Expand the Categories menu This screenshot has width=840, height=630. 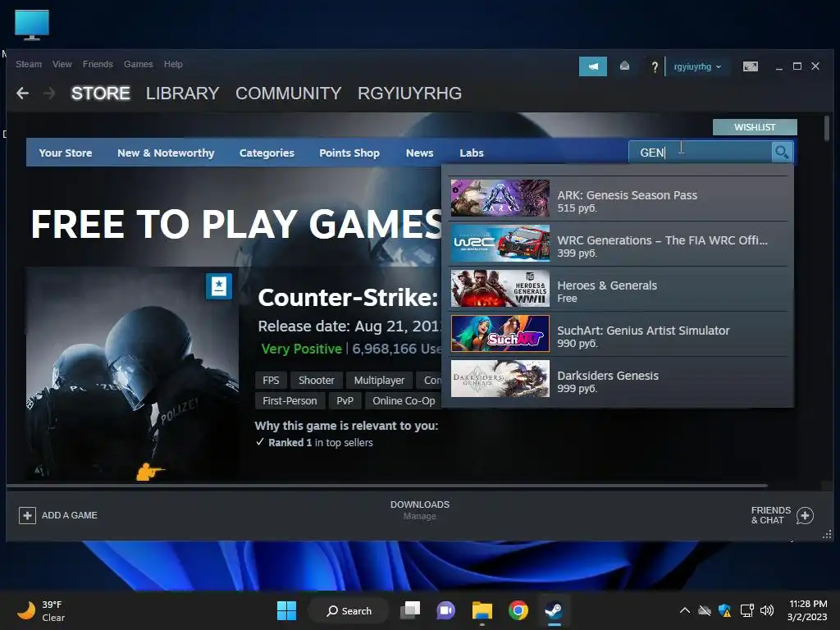(x=267, y=153)
